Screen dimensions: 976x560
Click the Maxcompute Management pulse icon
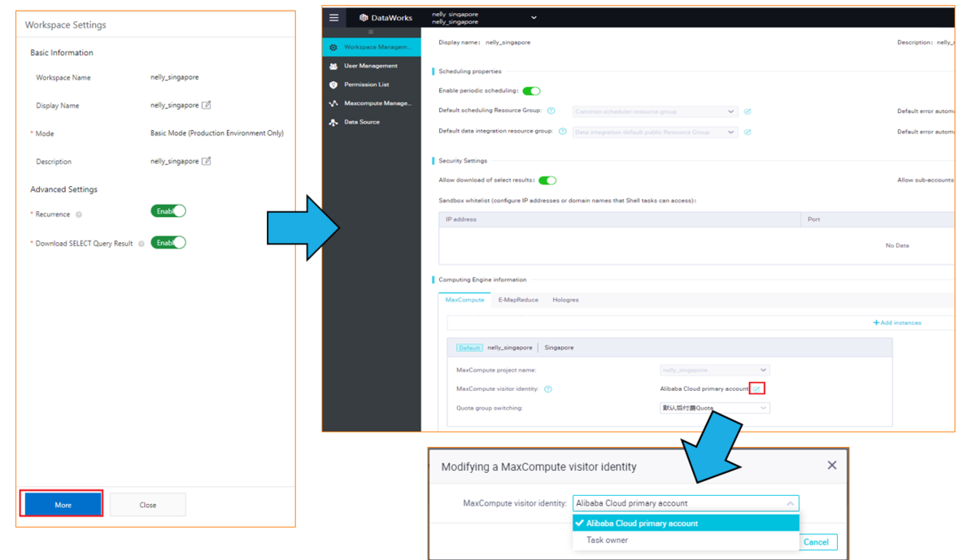[x=333, y=103]
